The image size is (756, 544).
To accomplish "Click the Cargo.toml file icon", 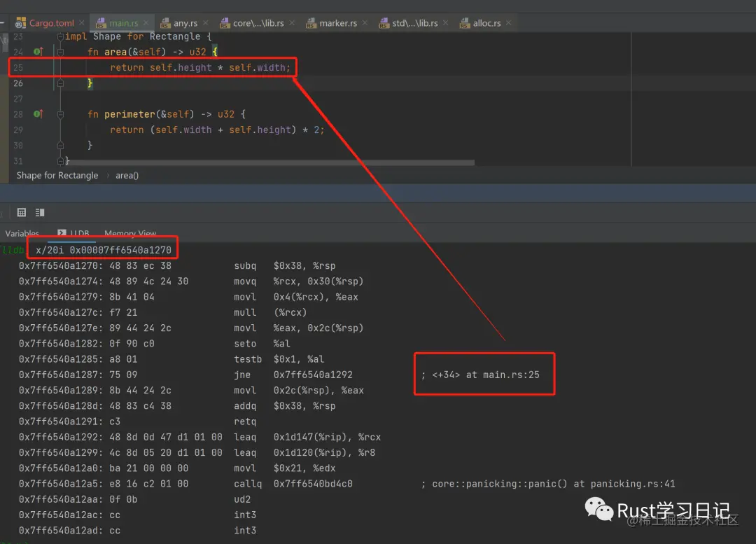I will click(x=20, y=22).
